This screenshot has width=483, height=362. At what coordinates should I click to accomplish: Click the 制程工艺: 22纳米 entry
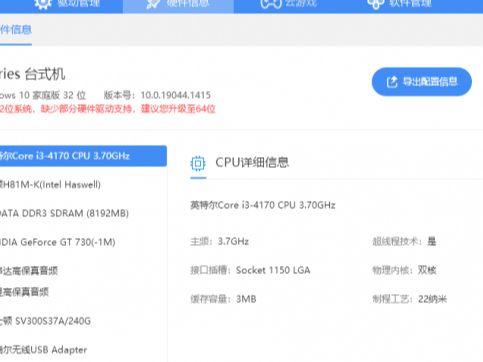[x=409, y=299]
